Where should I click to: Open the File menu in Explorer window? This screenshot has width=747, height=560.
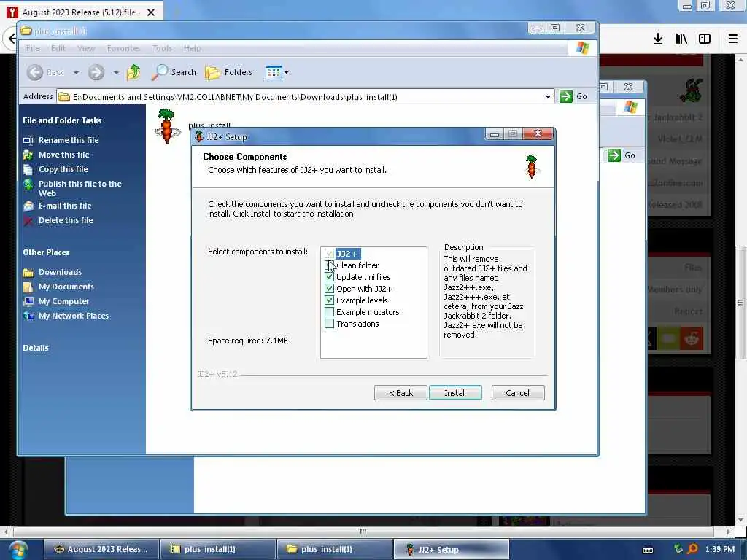33,48
